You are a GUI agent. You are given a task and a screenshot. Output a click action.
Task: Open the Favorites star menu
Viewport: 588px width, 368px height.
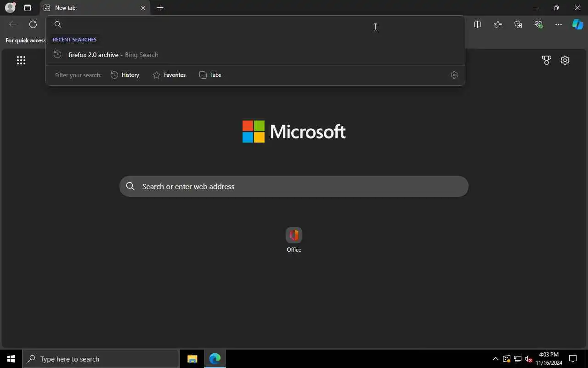coord(498,24)
